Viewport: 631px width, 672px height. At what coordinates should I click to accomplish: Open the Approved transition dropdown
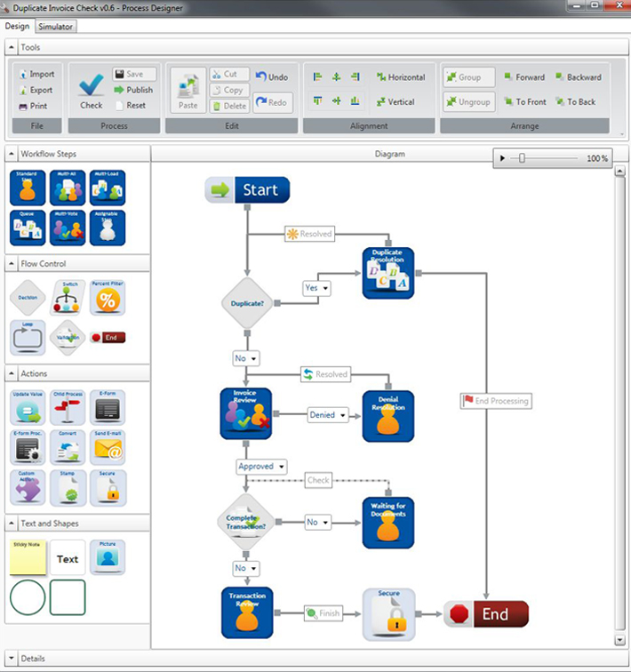pos(282,467)
